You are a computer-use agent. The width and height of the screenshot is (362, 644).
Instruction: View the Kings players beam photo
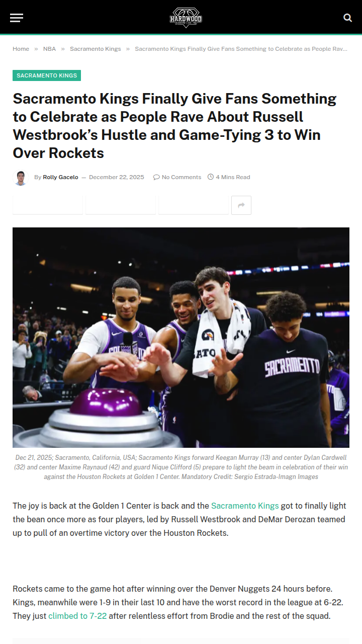pyautogui.click(x=181, y=337)
